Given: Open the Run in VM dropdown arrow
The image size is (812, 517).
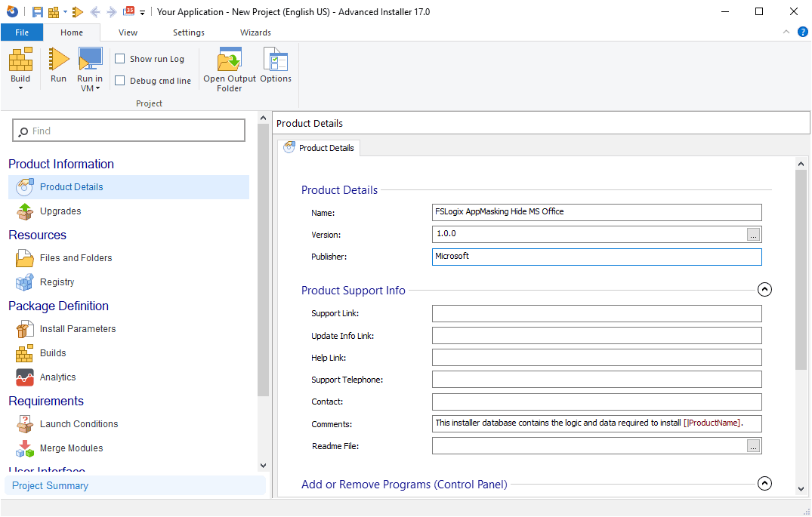Looking at the screenshot, I should coord(97,88).
